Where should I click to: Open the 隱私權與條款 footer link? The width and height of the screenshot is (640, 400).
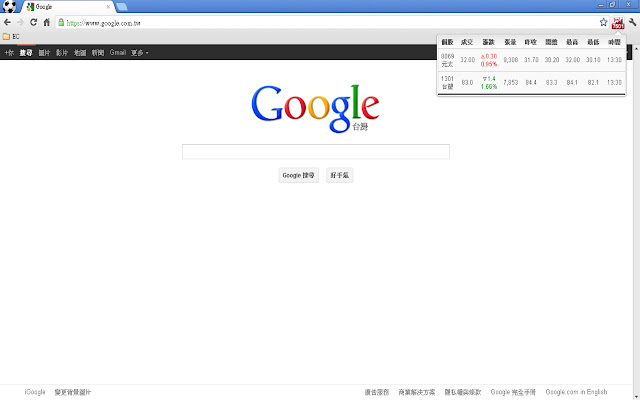tap(463, 392)
